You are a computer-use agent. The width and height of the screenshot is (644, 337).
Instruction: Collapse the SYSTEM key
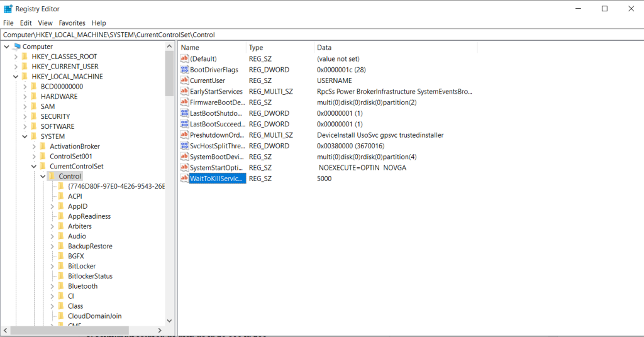click(25, 136)
